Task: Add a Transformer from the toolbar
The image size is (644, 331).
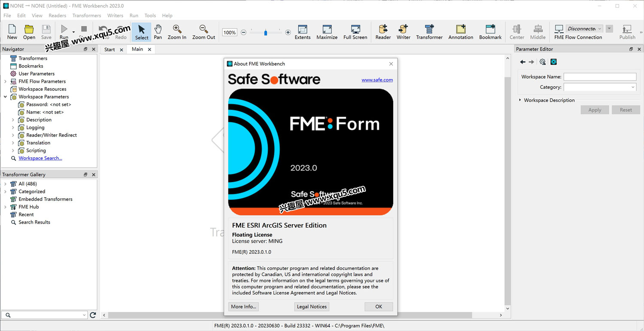Action: pos(429,32)
